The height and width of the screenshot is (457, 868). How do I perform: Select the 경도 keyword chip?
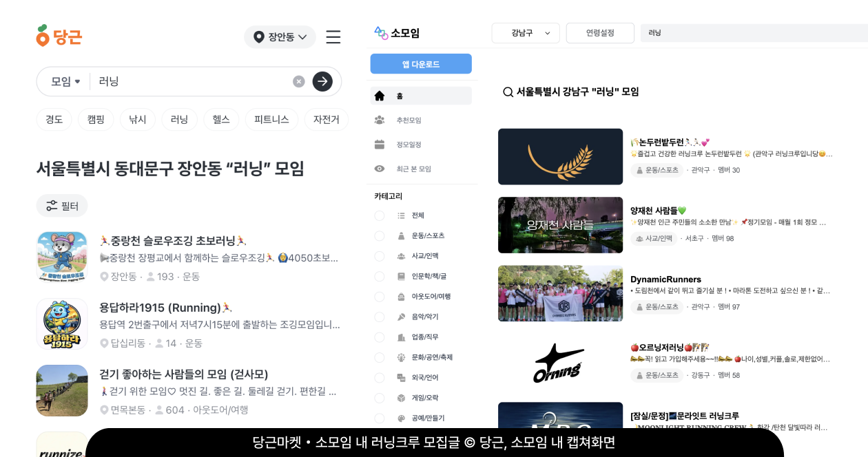coord(54,119)
